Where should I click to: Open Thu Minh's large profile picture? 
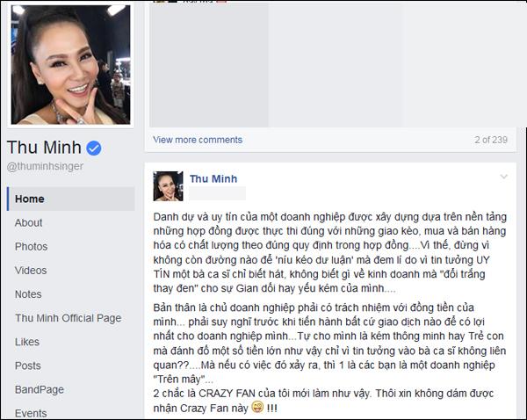[70, 64]
